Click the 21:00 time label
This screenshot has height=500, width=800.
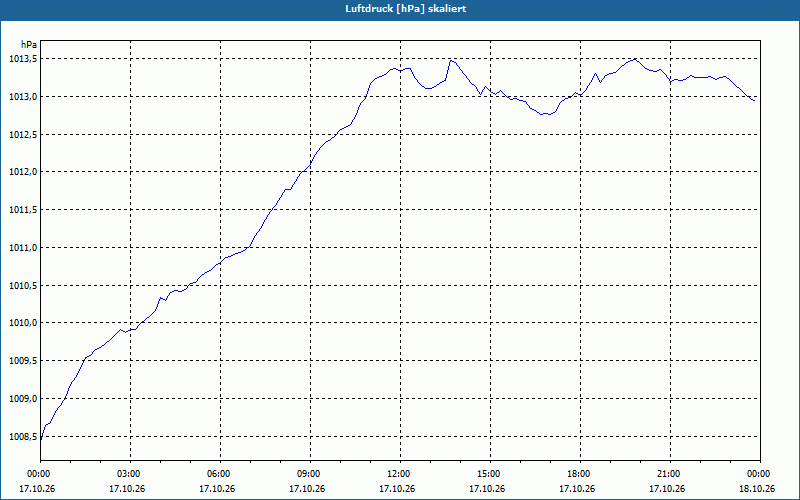[670, 474]
